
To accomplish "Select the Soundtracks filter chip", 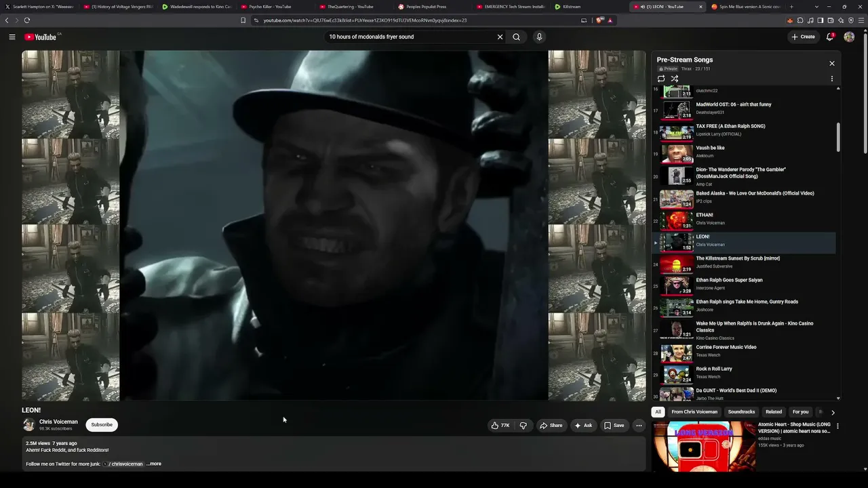I will pos(741,412).
